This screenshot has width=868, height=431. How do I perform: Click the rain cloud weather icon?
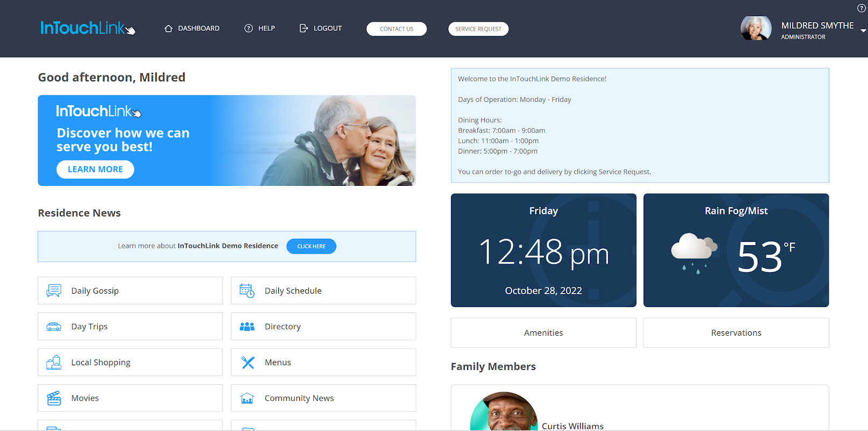click(x=694, y=253)
